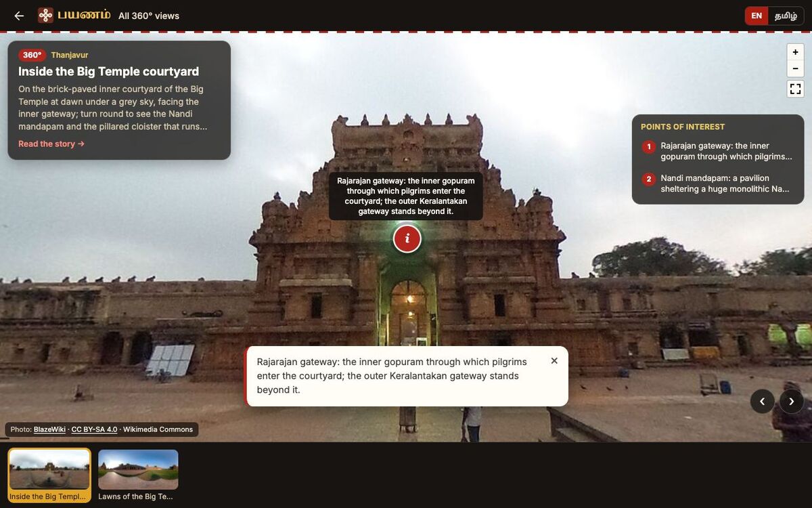Open the Read the story link
This screenshot has height=508, width=812.
click(51, 144)
